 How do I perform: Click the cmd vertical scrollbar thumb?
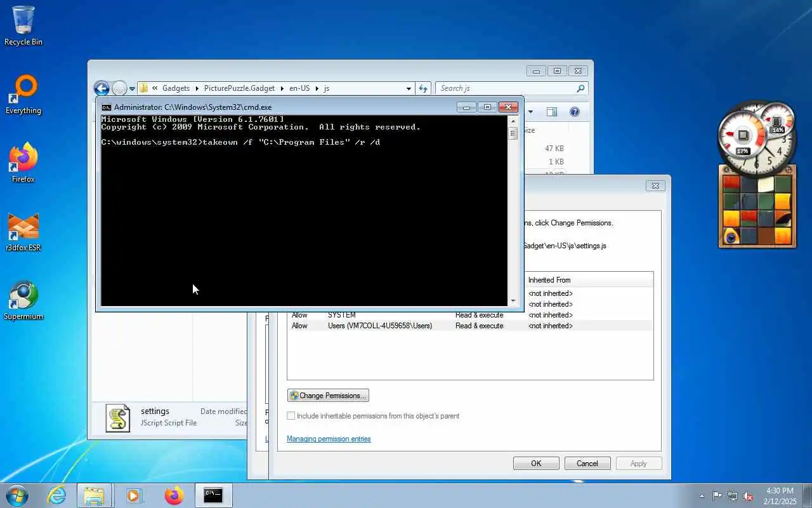point(513,133)
